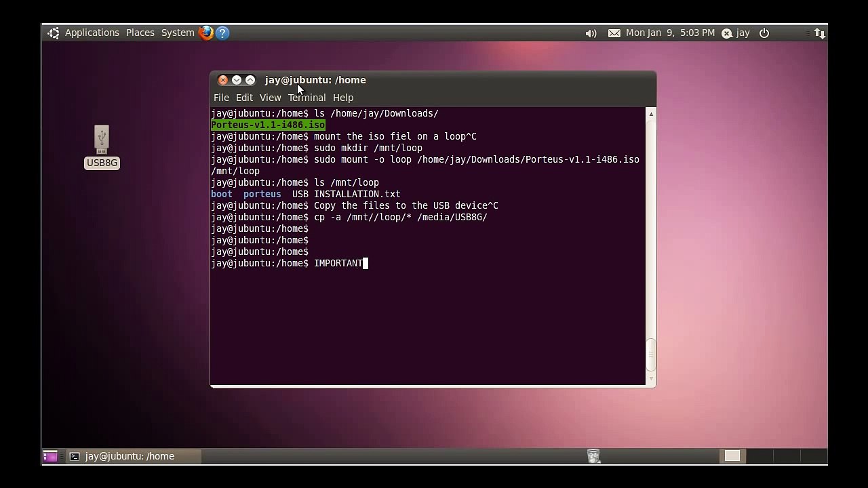Click the 'USB_INSTALLATION.txt' filename text
This screenshot has height=488, width=868.
tap(347, 194)
